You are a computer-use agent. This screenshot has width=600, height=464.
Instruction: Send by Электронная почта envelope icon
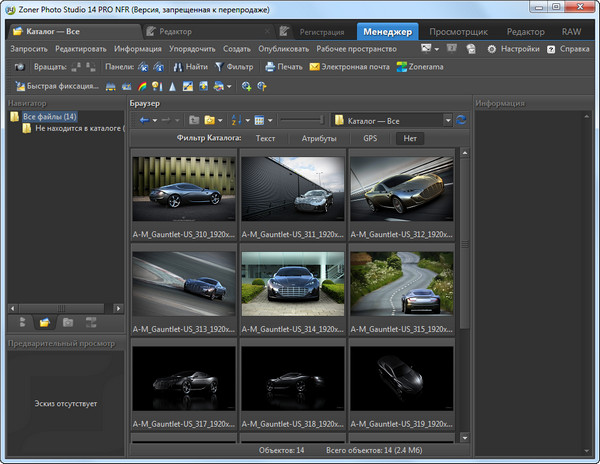[x=315, y=67]
